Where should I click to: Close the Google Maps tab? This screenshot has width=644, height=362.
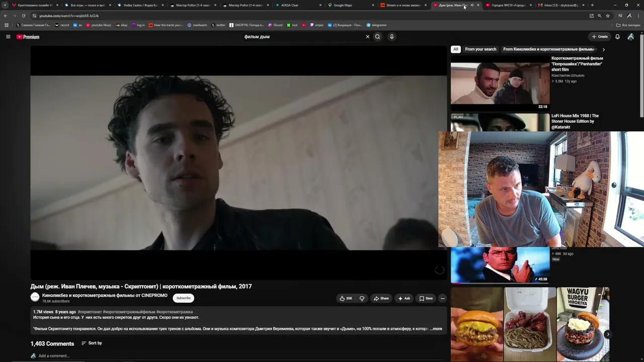pos(373,5)
